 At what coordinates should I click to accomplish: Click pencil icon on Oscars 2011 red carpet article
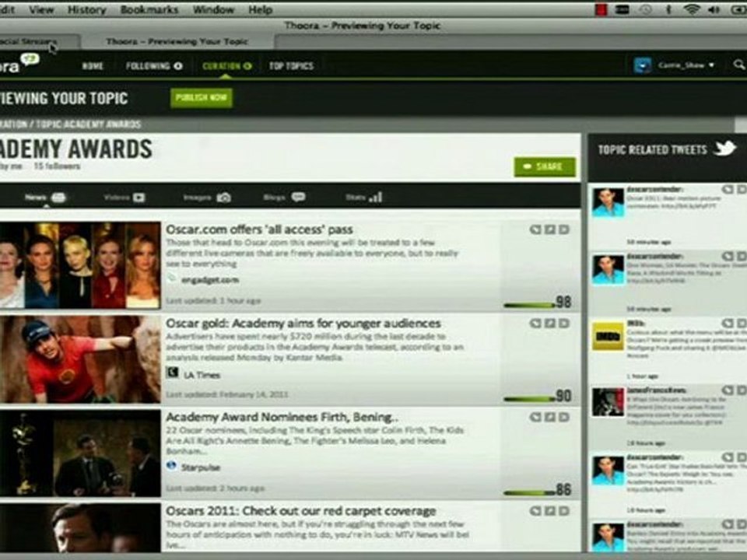coord(550,511)
